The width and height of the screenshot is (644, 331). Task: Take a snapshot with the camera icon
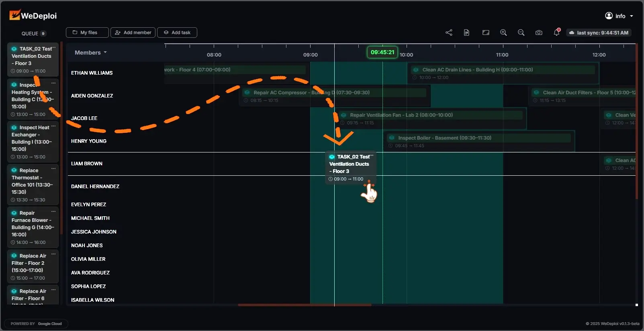539,32
